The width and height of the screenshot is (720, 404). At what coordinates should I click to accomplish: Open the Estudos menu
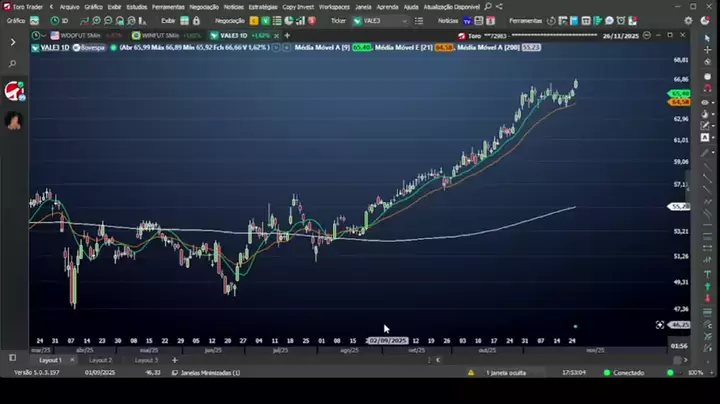click(x=136, y=6)
